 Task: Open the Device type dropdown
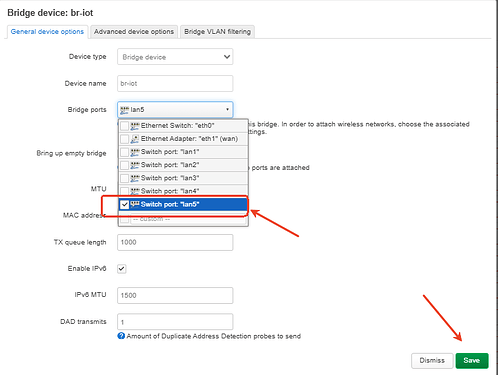pos(175,57)
